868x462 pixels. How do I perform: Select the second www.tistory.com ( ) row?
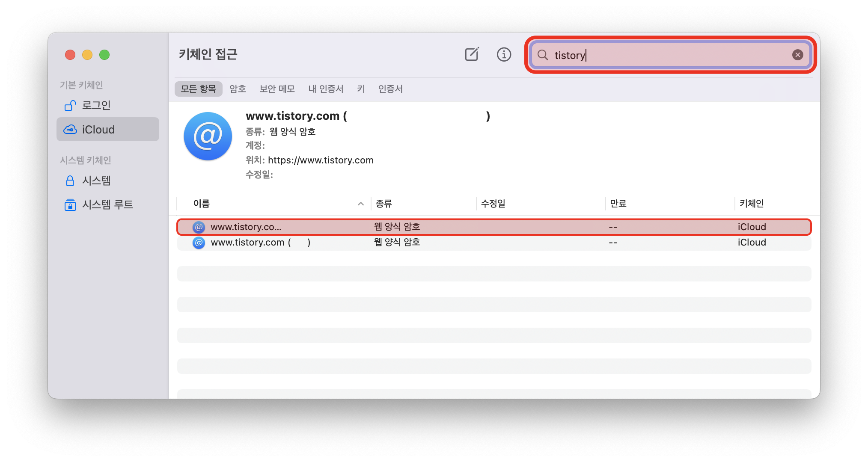pyautogui.click(x=260, y=243)
